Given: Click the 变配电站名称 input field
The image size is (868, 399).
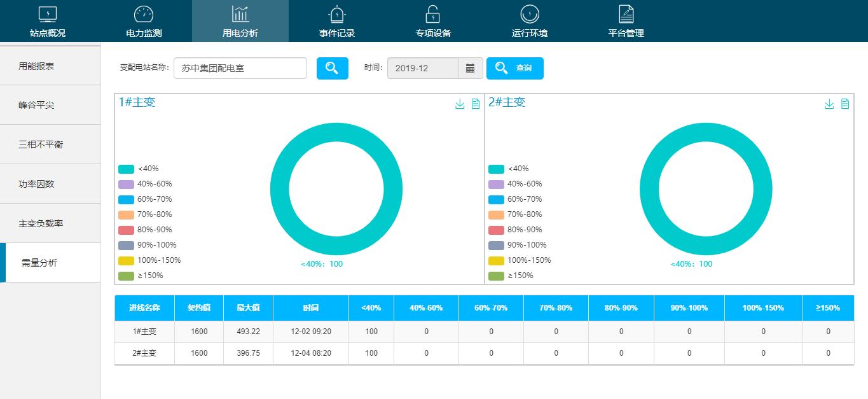Looking at the screenshot, I should tap(240, 68).
